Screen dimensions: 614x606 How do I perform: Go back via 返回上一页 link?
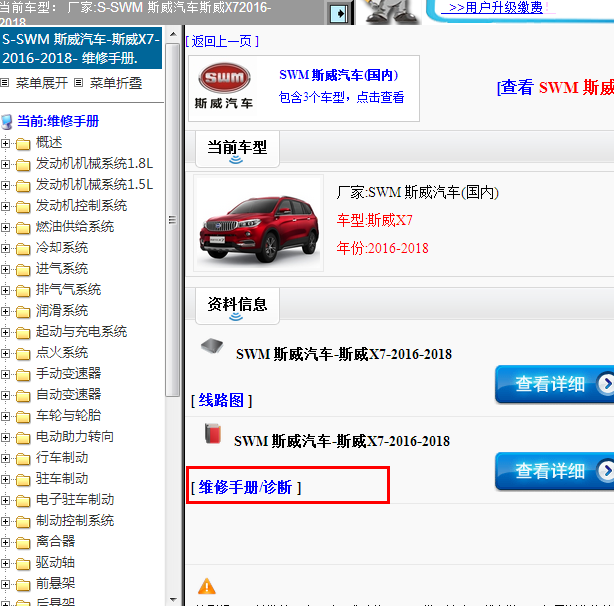click(222, 41)
